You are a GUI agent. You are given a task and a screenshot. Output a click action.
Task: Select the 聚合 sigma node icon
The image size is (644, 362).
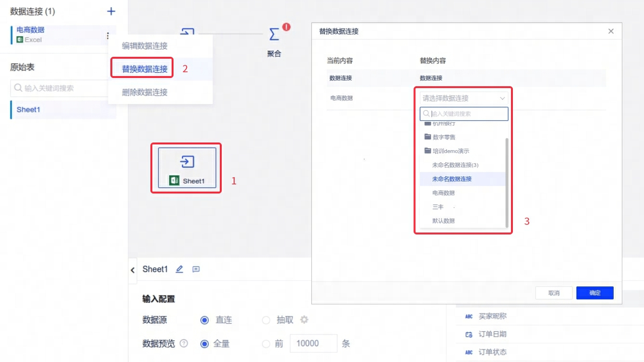[x=274, y=35]
